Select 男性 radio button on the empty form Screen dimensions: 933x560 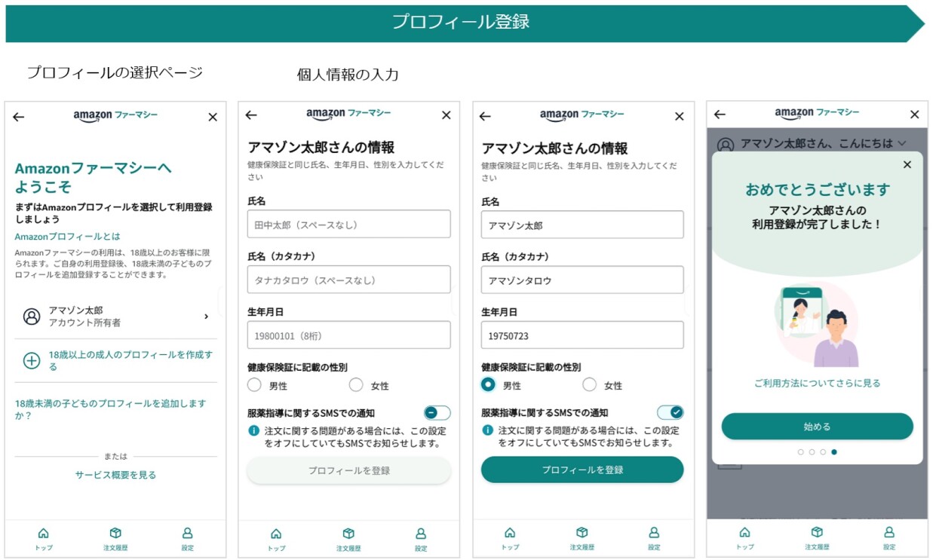(x=254, y=385)
